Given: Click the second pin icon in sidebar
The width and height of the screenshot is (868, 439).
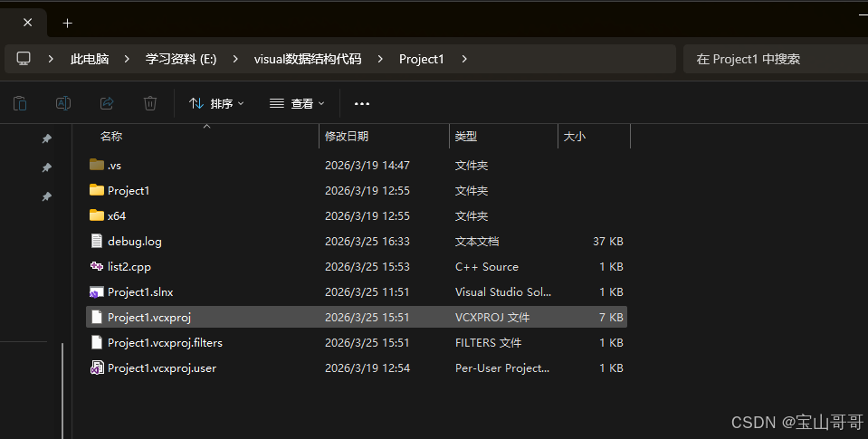Looking at the screenshot, I should [47, 167].
